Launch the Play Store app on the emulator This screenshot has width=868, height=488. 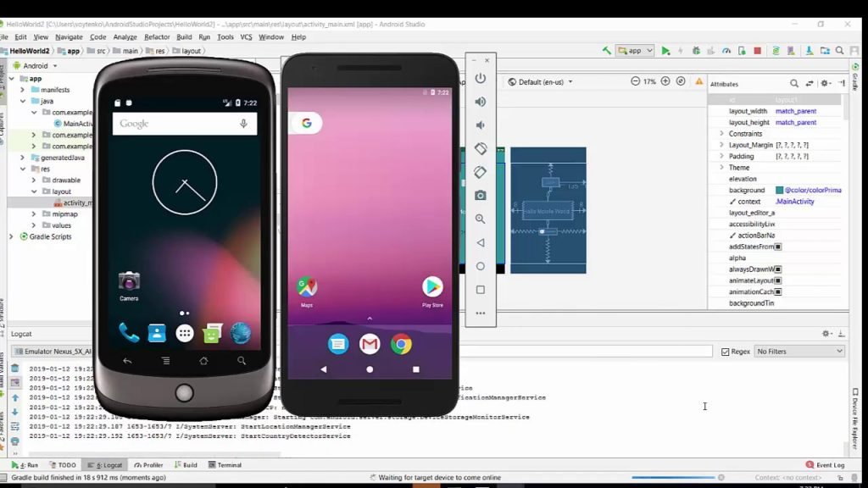coord(432,287)
